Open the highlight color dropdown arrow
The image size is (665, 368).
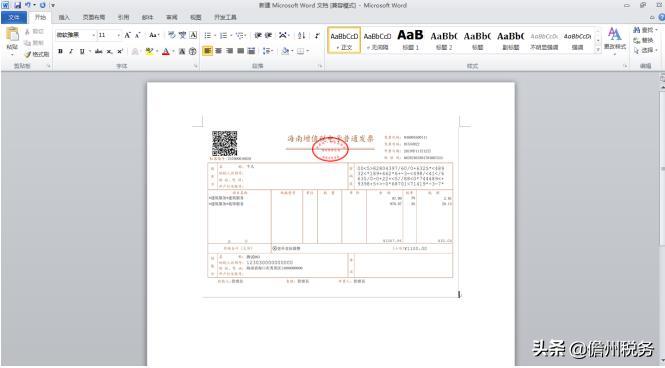click(157, 51)
